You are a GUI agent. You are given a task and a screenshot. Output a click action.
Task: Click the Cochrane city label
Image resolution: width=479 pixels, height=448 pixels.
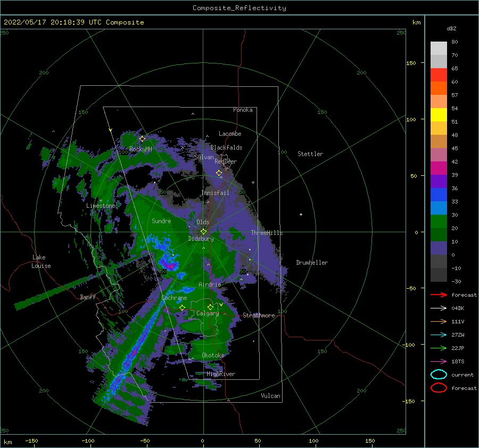click(x=174, y=298)
